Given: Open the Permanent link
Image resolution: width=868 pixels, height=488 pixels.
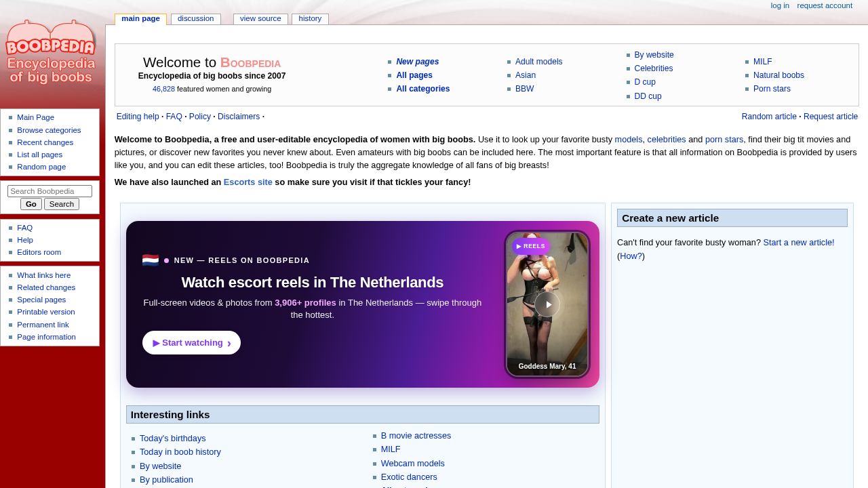Looking at the screenshot, I should (43, 325).
